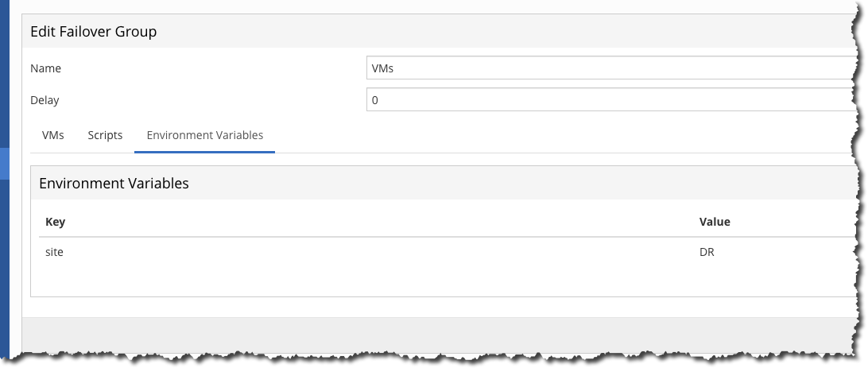This screenshot has width=868, height=368.
Task: Focus the Delay input field
Action: 604,100
